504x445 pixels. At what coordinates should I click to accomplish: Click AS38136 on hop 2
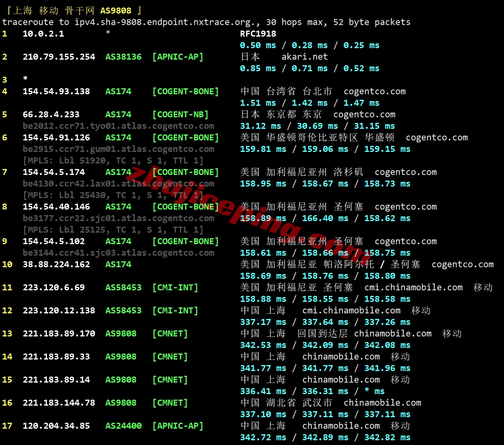[123, 57]
